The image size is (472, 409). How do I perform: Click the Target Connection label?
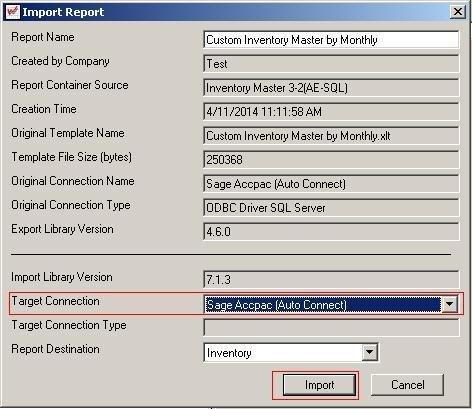click(x=55, y=301)
